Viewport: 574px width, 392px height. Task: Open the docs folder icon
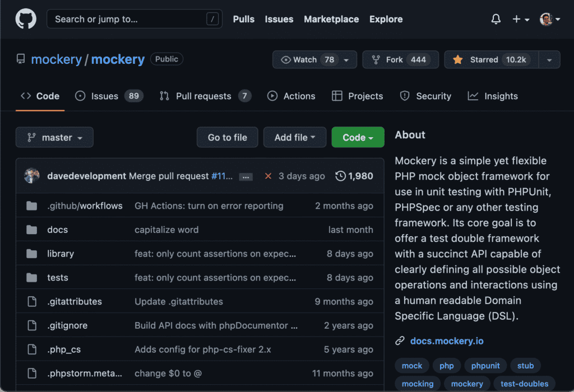click(x=31, y=229)
